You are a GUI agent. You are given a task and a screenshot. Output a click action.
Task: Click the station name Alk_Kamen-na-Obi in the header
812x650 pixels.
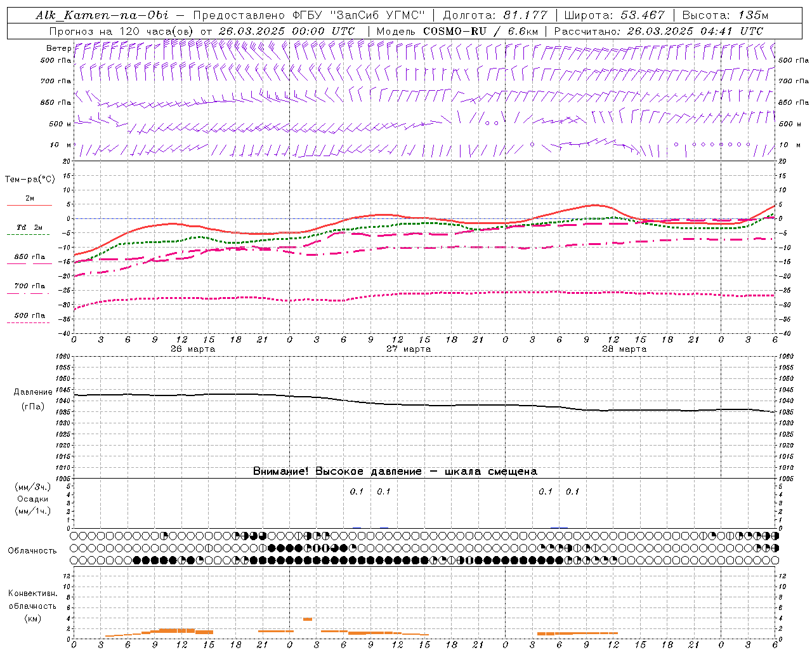tap(102, 15)
